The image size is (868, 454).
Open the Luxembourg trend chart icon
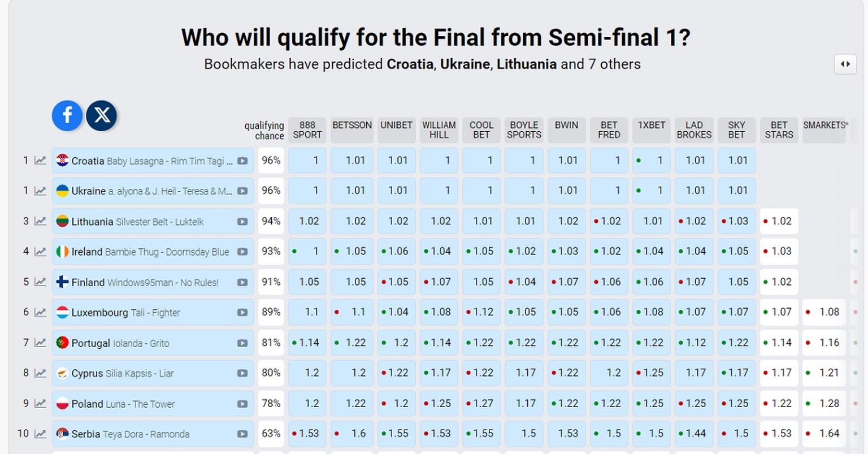click(x=40, y=313)
